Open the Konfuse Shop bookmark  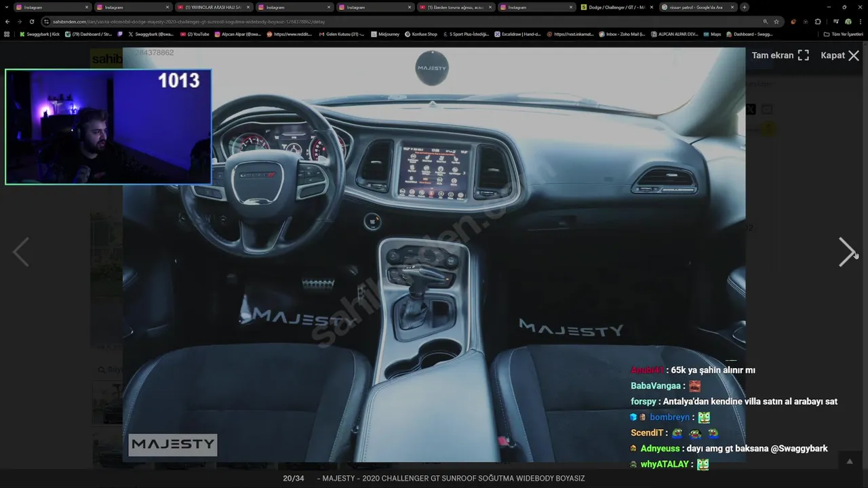[x=421, y=34]
